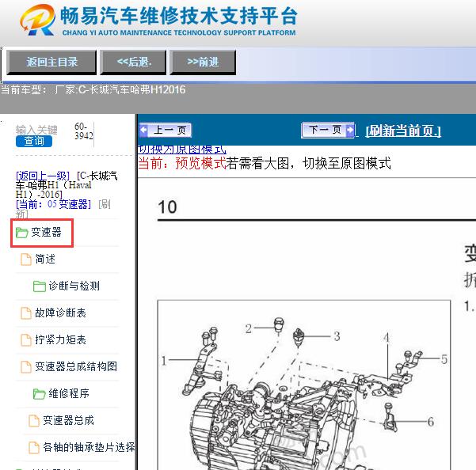476x470 pixels.
Task: Click the 当前：05 变速器 link
Action: [53, 204]
